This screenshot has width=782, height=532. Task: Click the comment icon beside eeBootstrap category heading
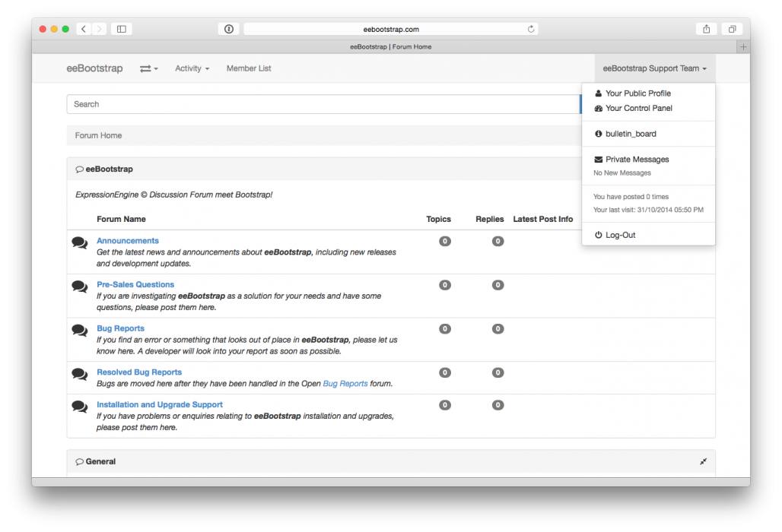[x=79, y=169]
